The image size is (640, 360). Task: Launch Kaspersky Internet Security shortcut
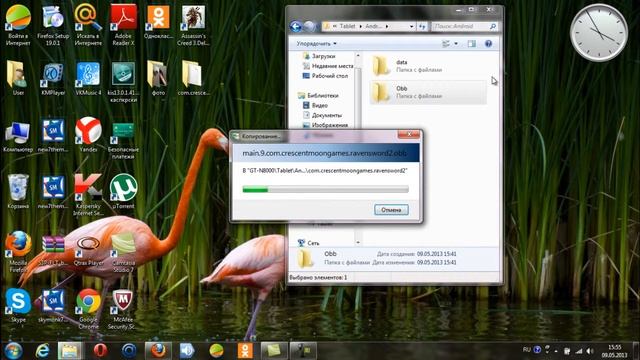click(88, 194)
